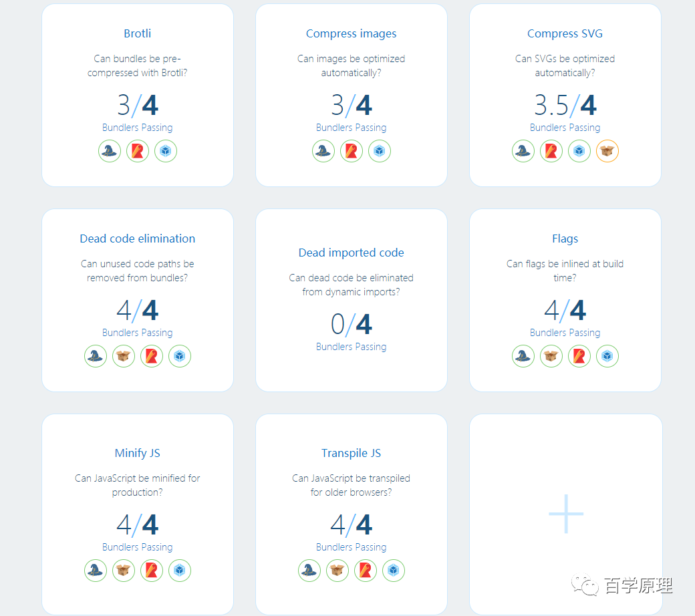Click the webpack cube icon in Brotli card
This screenshot has height=616, width=695.
click(x=166, y=151)
